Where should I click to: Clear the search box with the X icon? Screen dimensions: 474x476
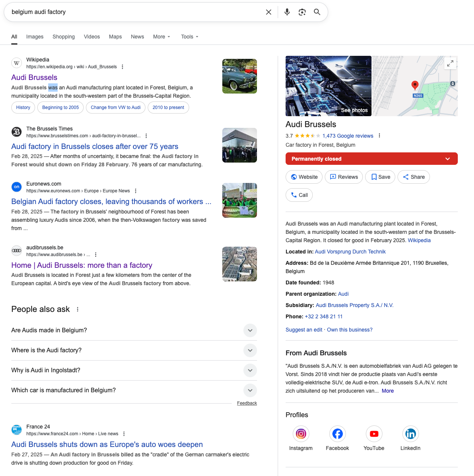point(269,12)
